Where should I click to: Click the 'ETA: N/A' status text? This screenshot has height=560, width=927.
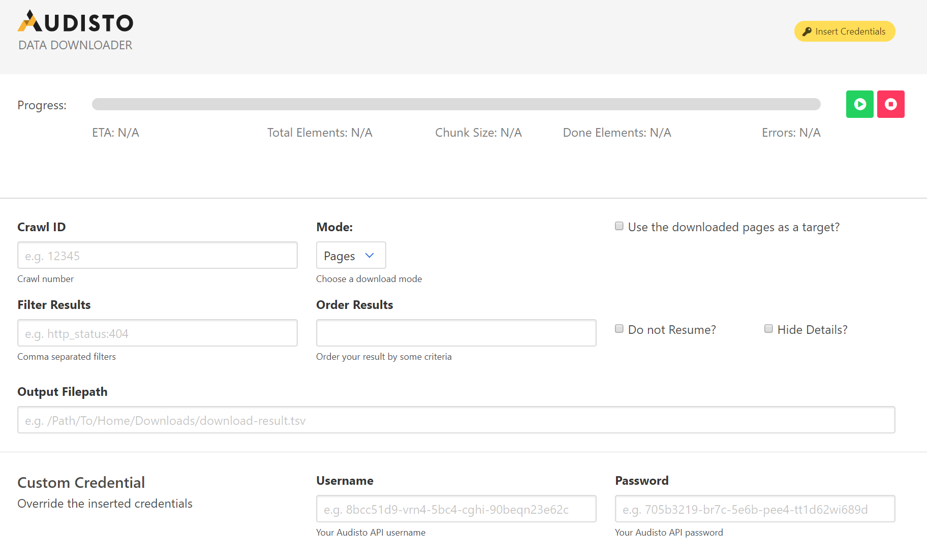tap(115, 133)
